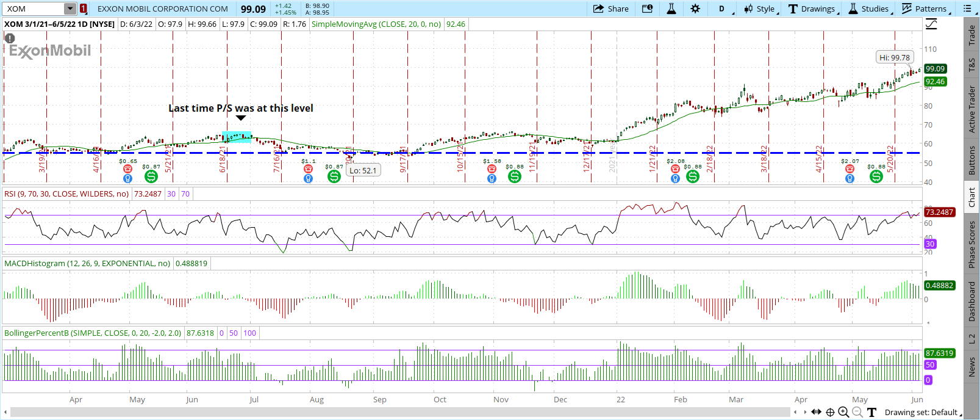Expand the XOM symbol selector dropdown arrow

70,9
